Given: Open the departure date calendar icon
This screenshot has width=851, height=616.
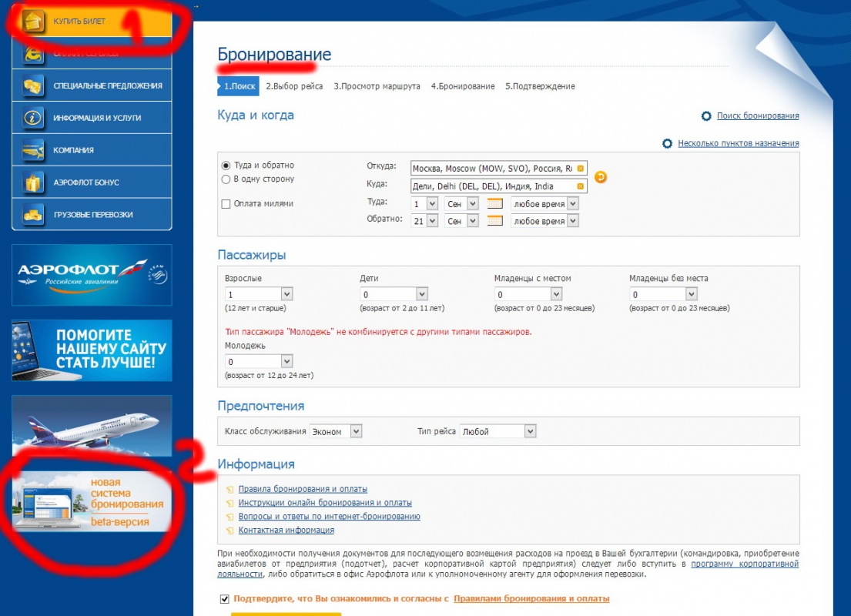Looking at the screenshot, I should (x=495, y=204).
